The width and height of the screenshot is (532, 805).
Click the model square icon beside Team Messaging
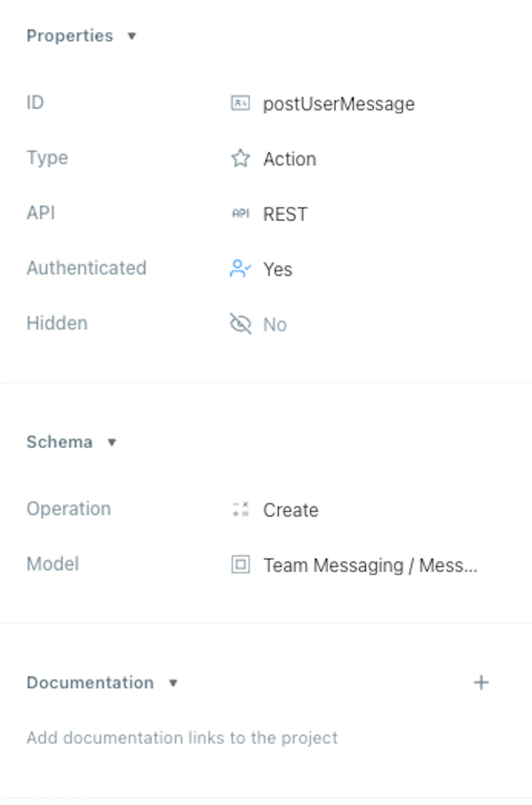click(240, 565)
